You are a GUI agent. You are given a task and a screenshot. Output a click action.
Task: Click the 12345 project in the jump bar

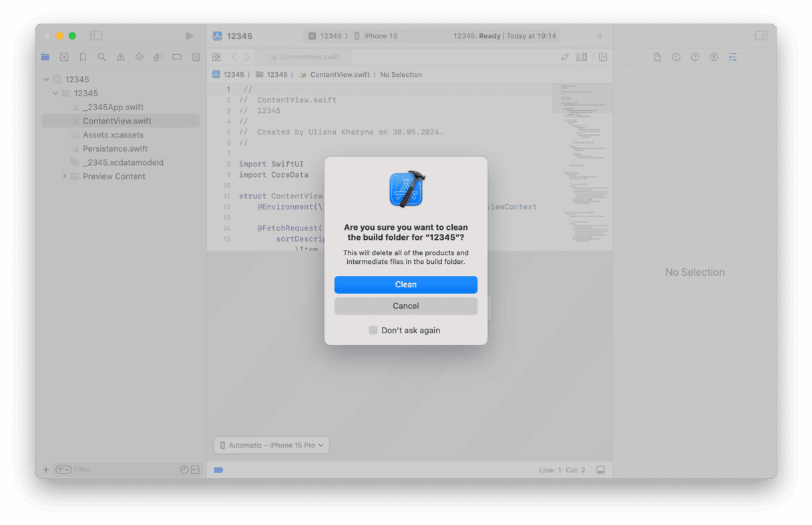coord(228,75)
